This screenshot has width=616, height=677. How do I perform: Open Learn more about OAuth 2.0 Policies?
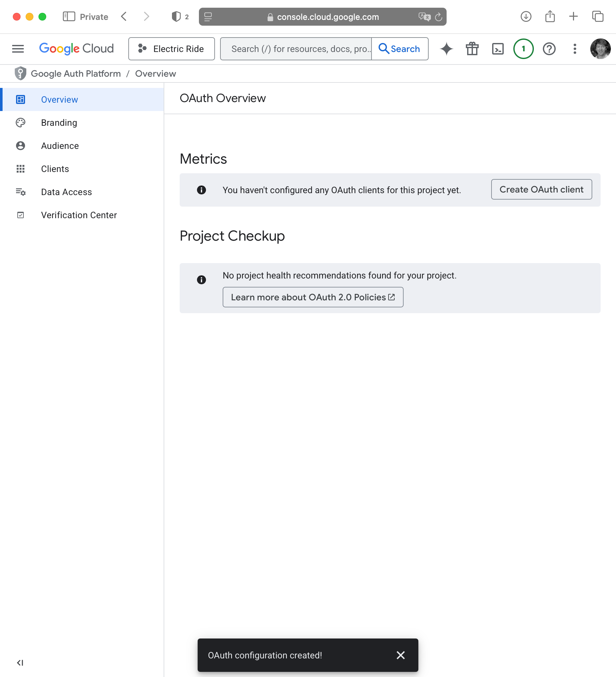point(312,297)
